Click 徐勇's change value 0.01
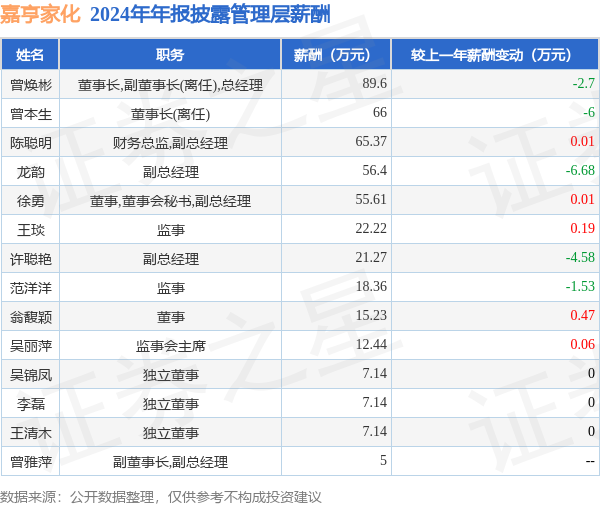The image size is (600, 506). tap(582, 199)
